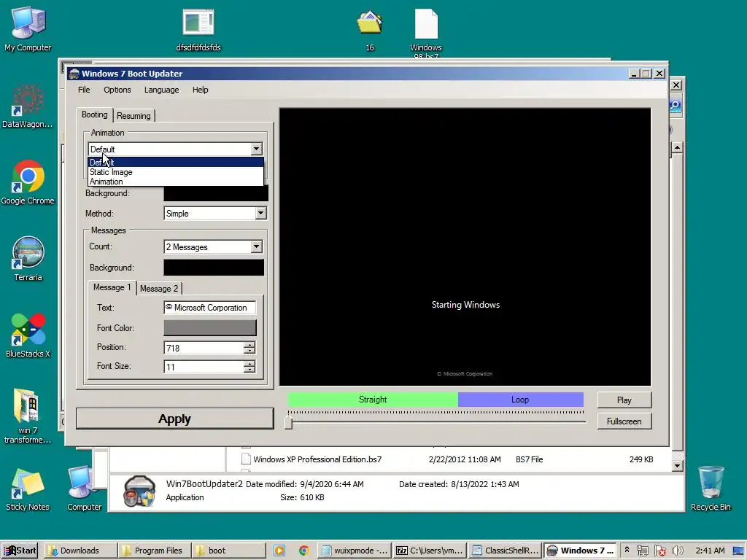Screen dimensions: 747x560
Task: Click the blue Loop timeline segment
Action: pos(520,400)
